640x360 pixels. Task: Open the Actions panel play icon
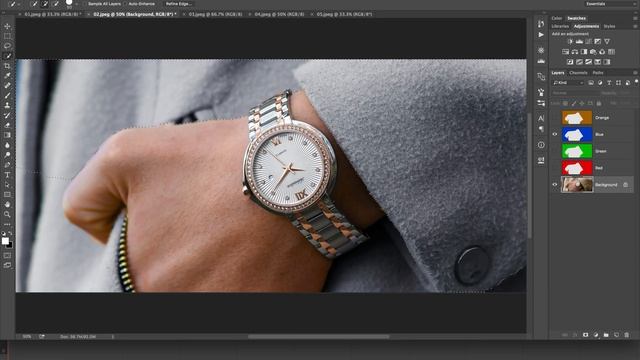[x=541, y=35]
